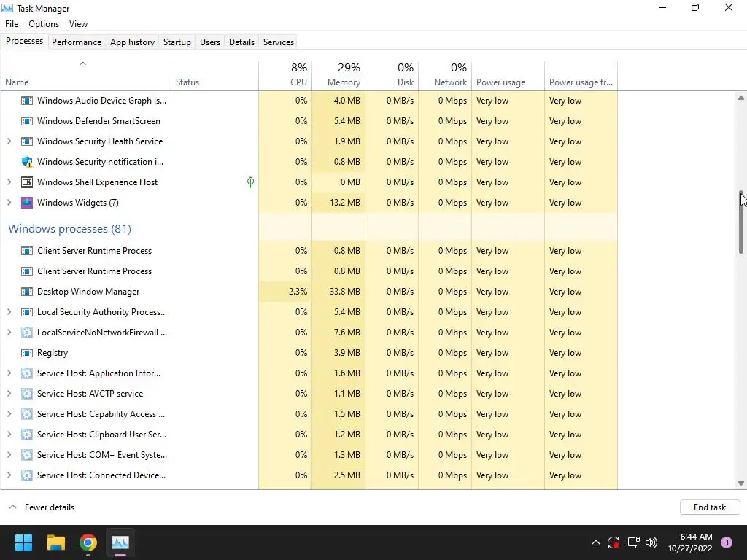Switch to the Startup tab
Image resolution: width=747 pixels, height=560 pixels.
click(x=177, y=42)
